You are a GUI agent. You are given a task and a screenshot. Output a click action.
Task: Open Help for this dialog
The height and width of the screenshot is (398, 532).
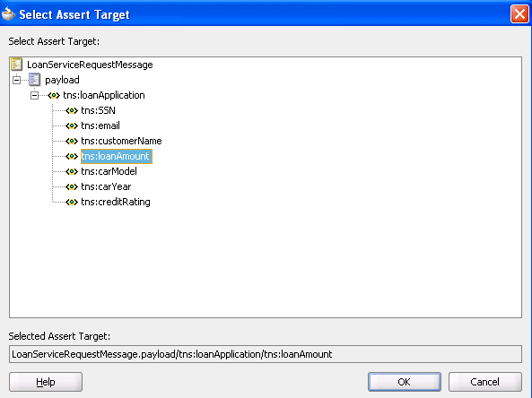pos(46,382)
